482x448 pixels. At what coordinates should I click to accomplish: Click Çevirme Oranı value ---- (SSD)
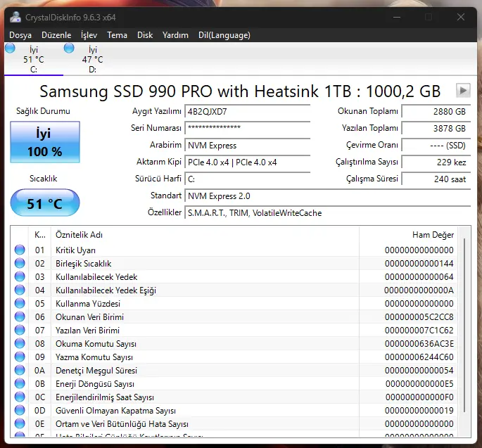click(x=436, y=146)
